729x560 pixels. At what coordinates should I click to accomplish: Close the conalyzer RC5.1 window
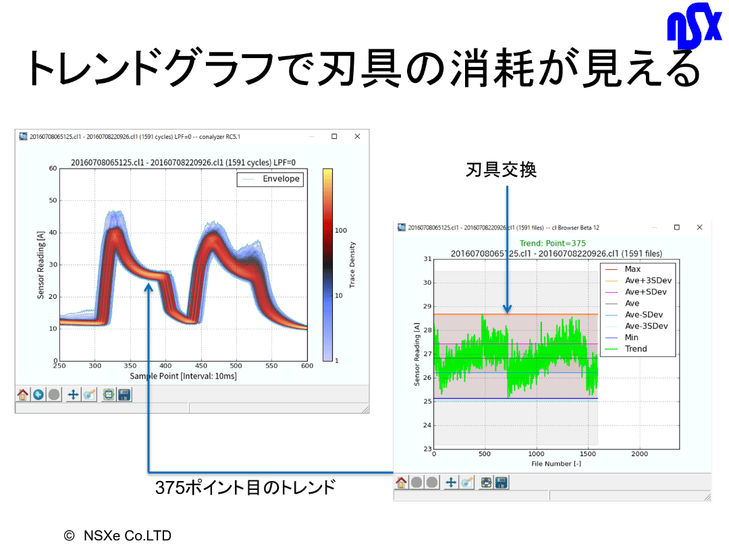(357, 136)
